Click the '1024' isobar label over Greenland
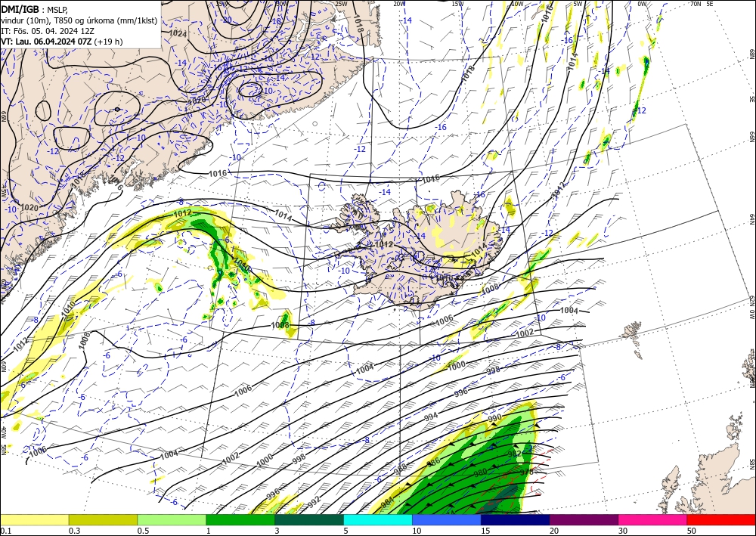Image resolution: width=756 pixels, height=536 pixels. point(178,34)
